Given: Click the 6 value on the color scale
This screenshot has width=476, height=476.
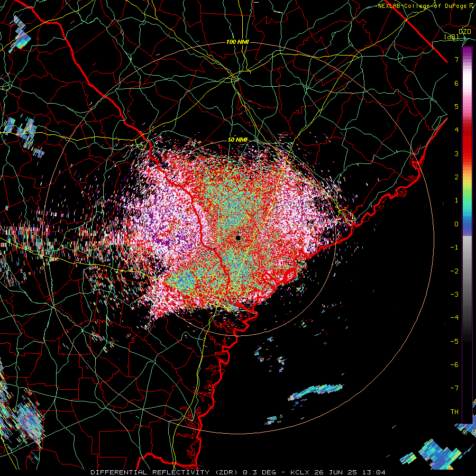Looking at the screenshot, I should (456, 83).
